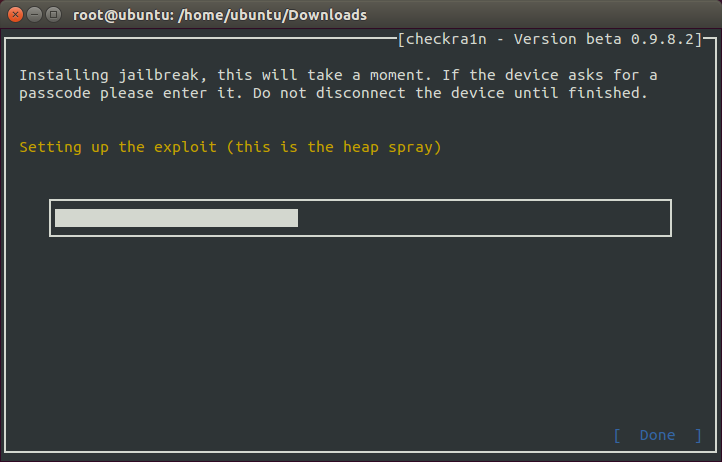
Task: Click the jailbreak install progress bar
Action: tap(360, 218)
